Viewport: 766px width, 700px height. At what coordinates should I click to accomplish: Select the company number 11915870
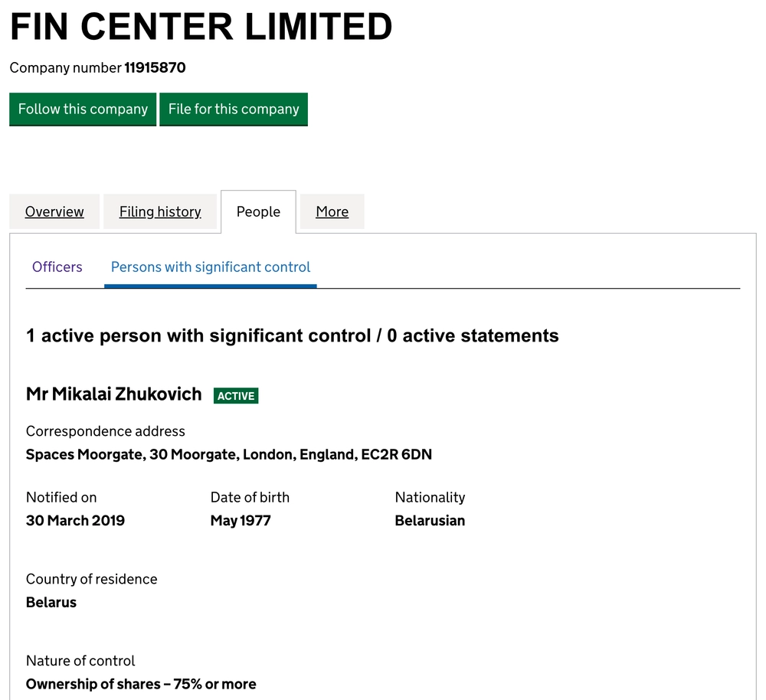click(x=157, y=67)
